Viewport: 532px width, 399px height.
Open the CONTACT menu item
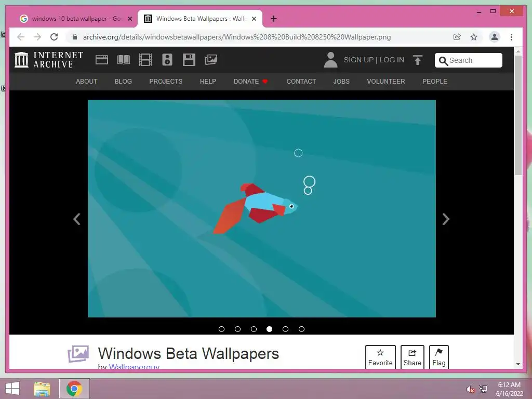[x=301, y=82]
